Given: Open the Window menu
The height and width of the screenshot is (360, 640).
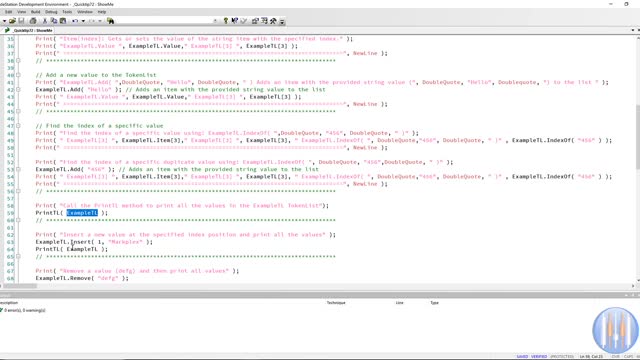Looking at the screenshot, I should click(x=85, y=12).
